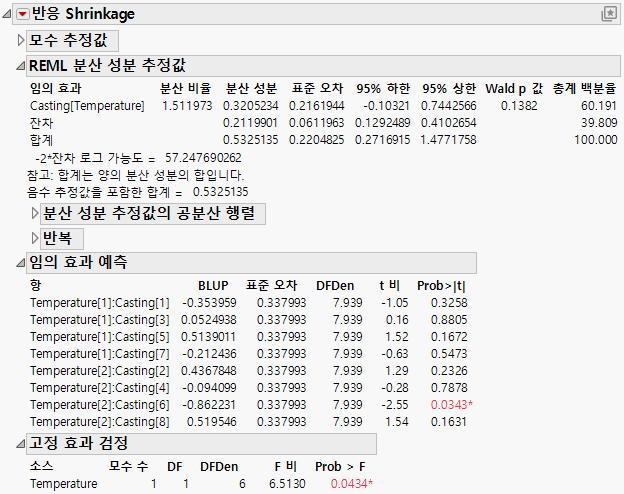
Task: Select the 분산 성분 column header
Action: click(251, 88)
